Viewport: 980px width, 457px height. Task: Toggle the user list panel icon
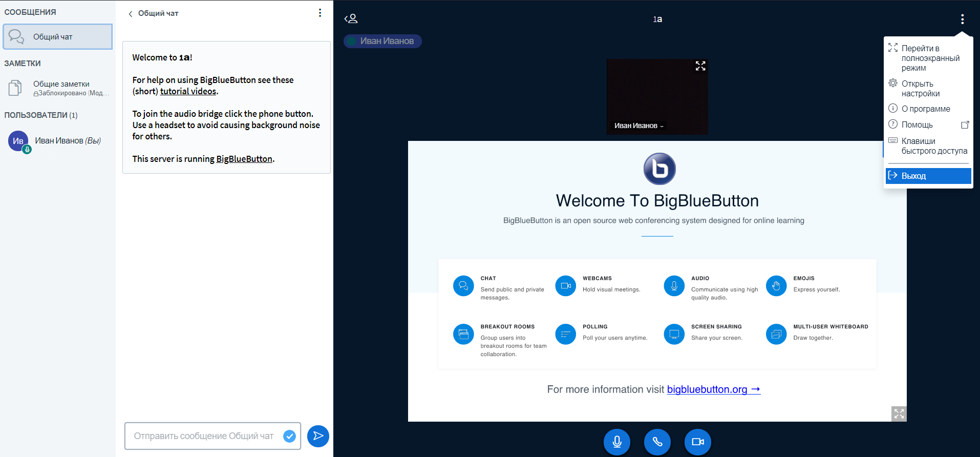(351, 19)
